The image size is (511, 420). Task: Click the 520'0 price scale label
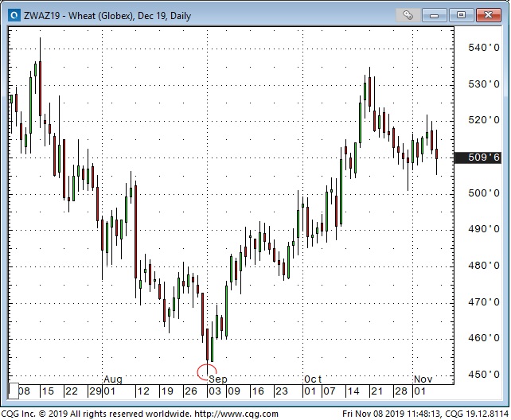484,120
